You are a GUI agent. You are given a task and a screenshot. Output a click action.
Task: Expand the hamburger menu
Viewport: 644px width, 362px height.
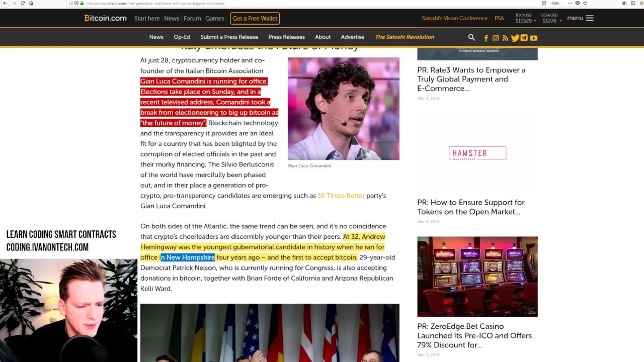[x=590, y=18]
